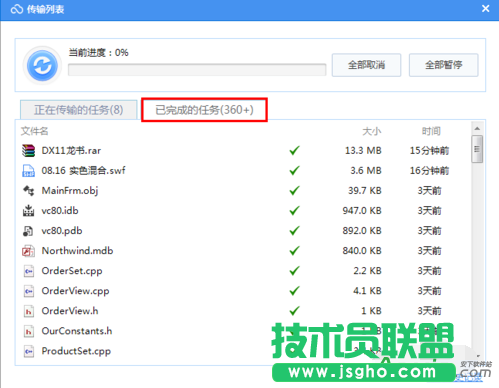Click the DX11龙书.rar archive icon
The width and height of the screenshot is (499, 388).
28,151
